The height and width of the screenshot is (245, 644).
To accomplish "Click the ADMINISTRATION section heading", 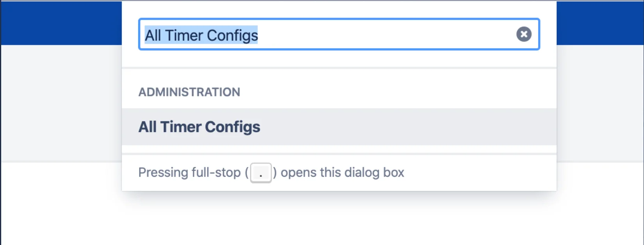I will click(189, 92).
